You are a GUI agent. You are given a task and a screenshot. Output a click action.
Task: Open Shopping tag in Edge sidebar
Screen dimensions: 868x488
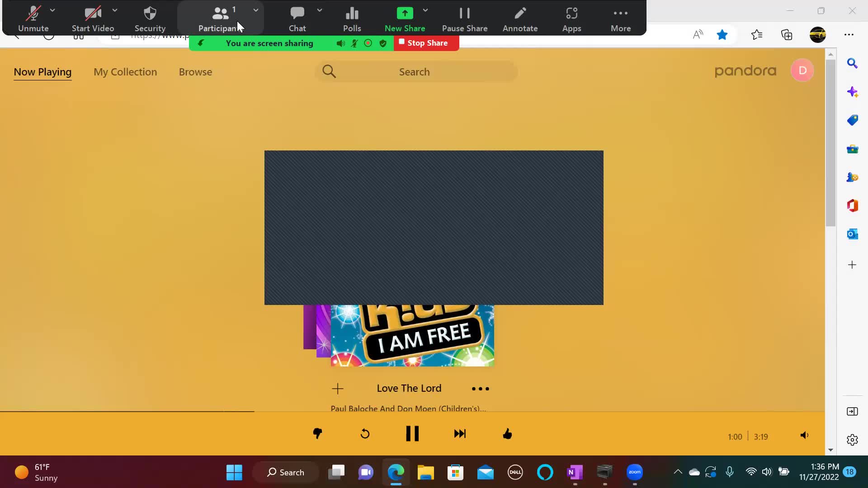(852, 120)
